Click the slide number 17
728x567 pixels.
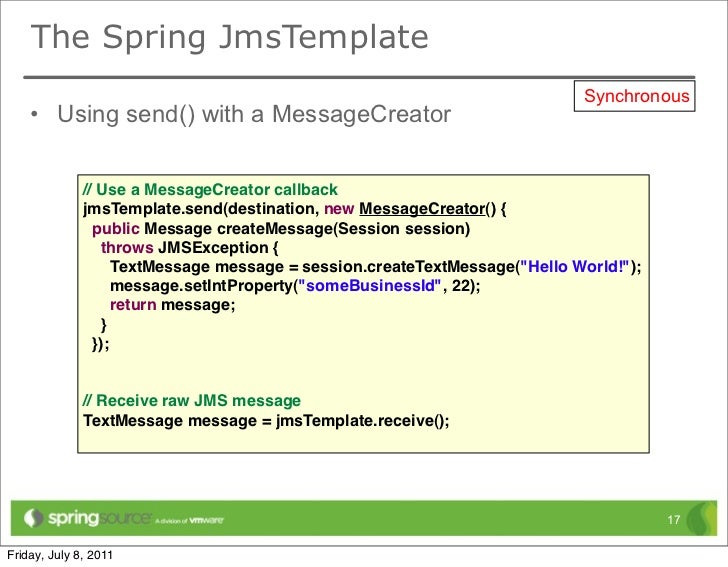pos(674,520)
